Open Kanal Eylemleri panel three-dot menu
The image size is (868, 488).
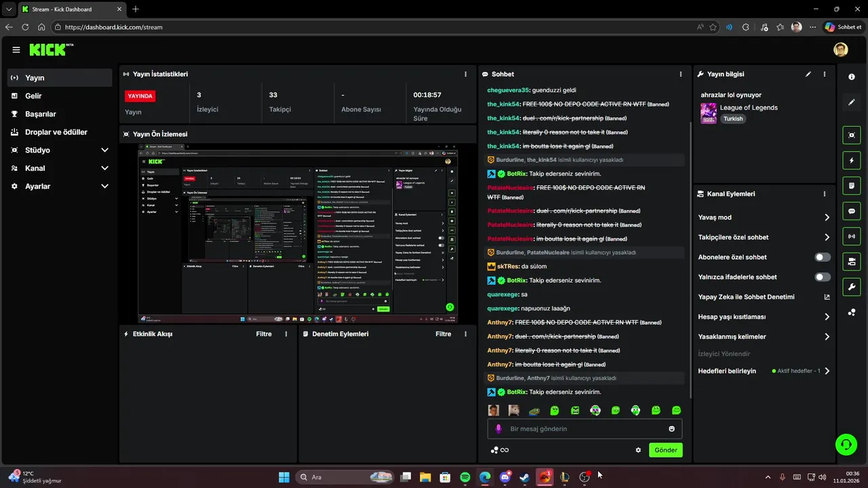coord(825,194)
